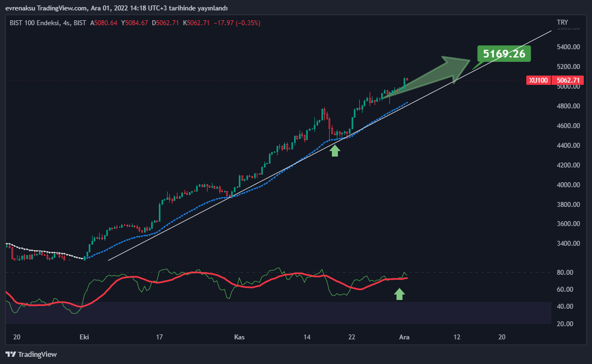
Task: Click the change value −17.97 (−0.35%)
Action: [x=237, y=23]
